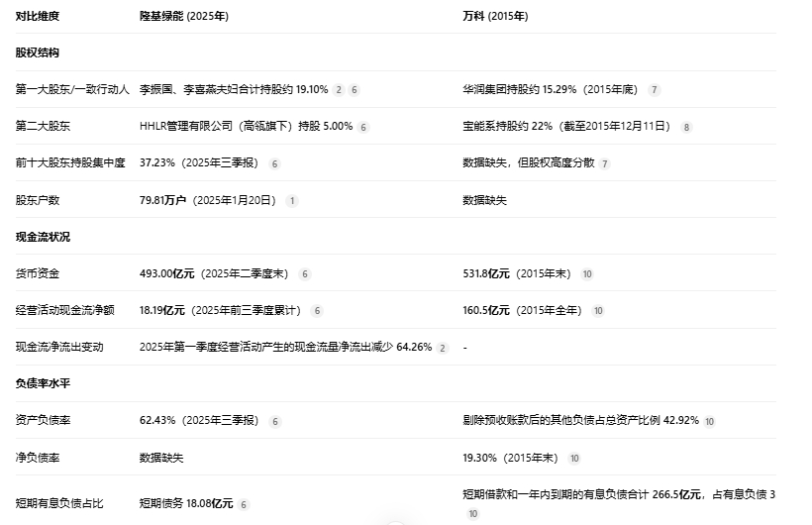Click the 62.43%(2025年三季报) value
812x525 pixels.
(x=199, y=420)
